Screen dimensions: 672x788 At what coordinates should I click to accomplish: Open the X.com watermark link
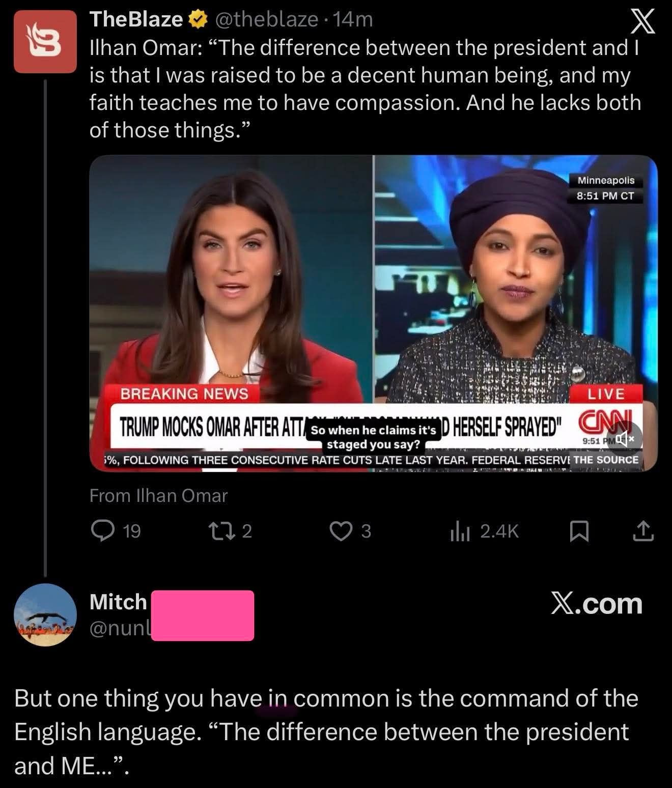coord(597,604)
